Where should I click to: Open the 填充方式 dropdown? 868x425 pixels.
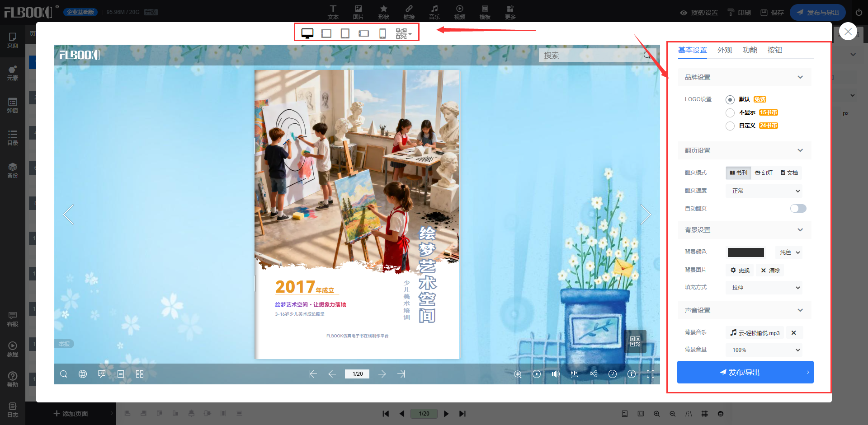764,288
